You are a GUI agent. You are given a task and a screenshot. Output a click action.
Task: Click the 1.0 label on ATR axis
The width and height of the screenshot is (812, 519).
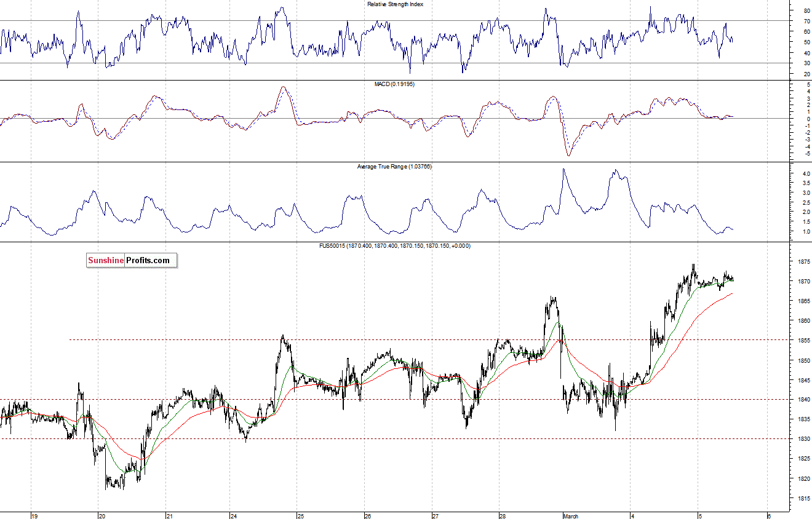click(x=806, y=232)
